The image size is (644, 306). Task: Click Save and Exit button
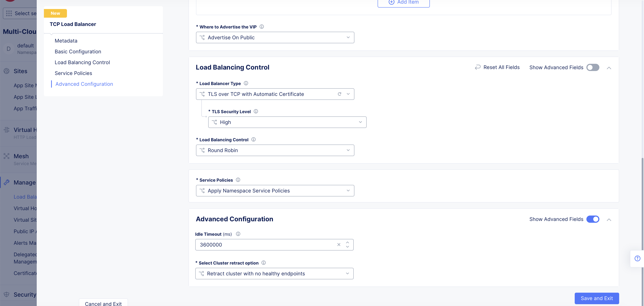click(x=596, y=298)
